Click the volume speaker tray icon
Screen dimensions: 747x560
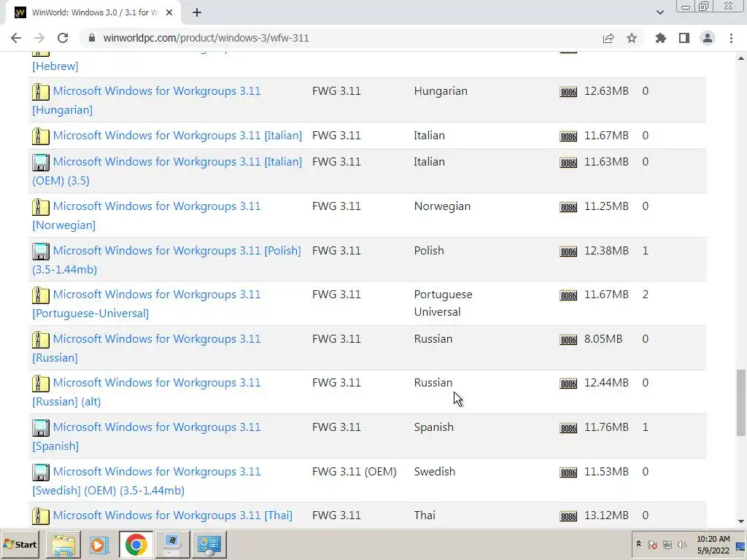point(682,545)
